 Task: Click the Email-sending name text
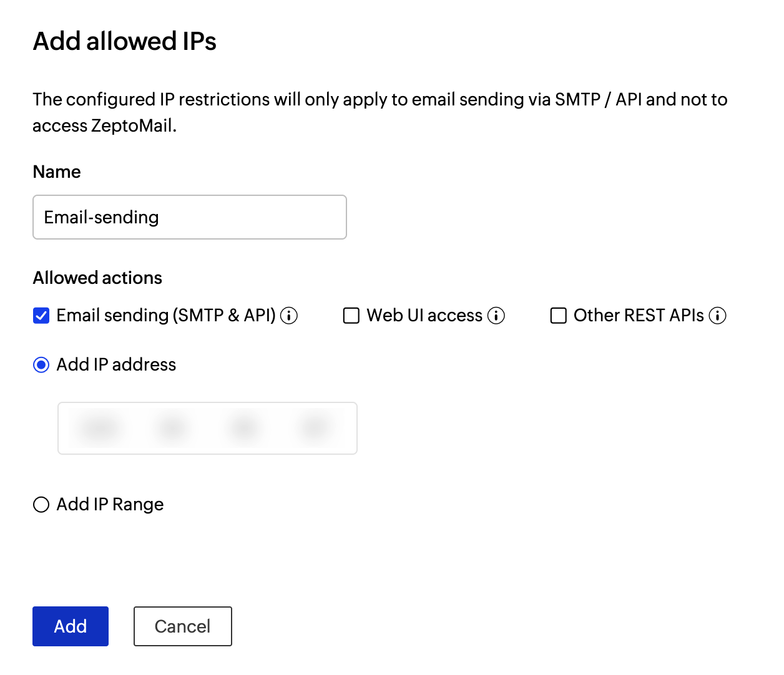(100, 217)
